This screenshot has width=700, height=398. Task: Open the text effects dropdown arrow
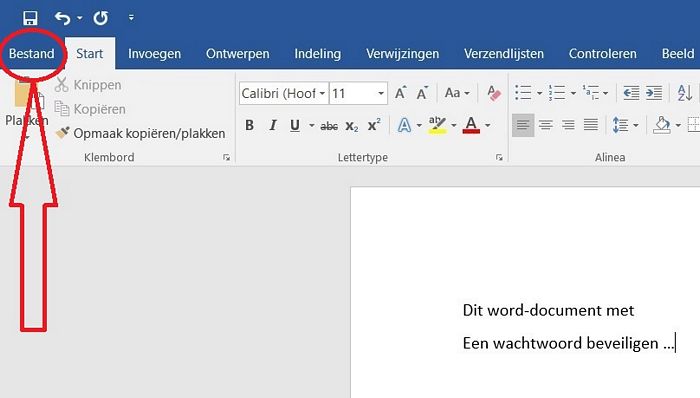click(x=419, y=125)
